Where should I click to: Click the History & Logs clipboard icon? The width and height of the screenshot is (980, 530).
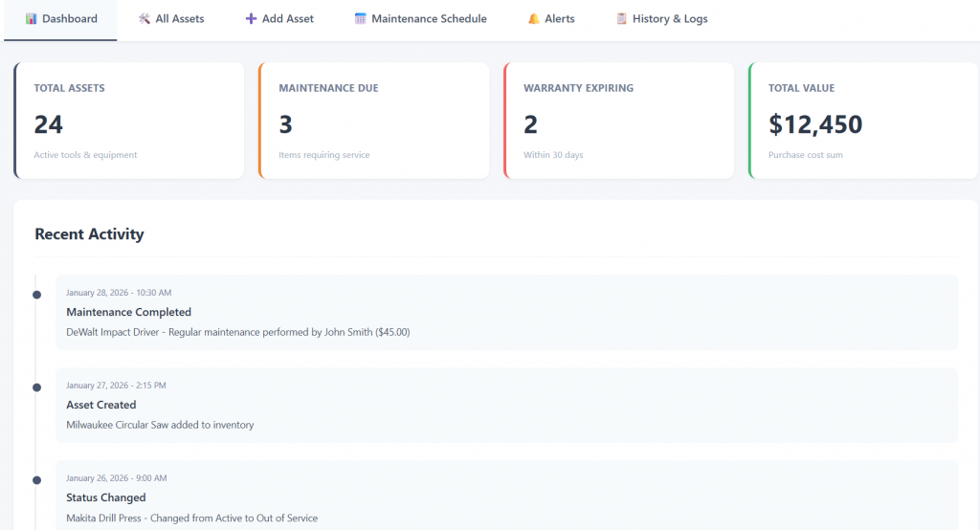coord(622,19)
